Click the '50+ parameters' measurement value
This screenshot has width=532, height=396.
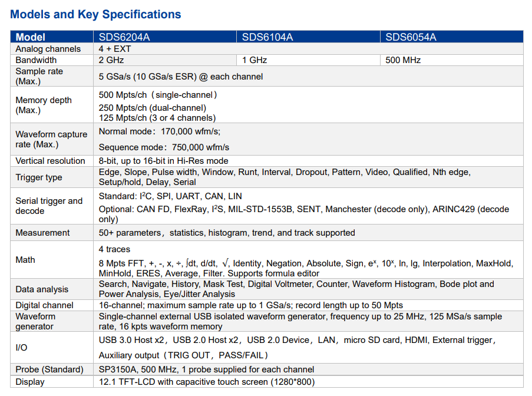(227, 233)
